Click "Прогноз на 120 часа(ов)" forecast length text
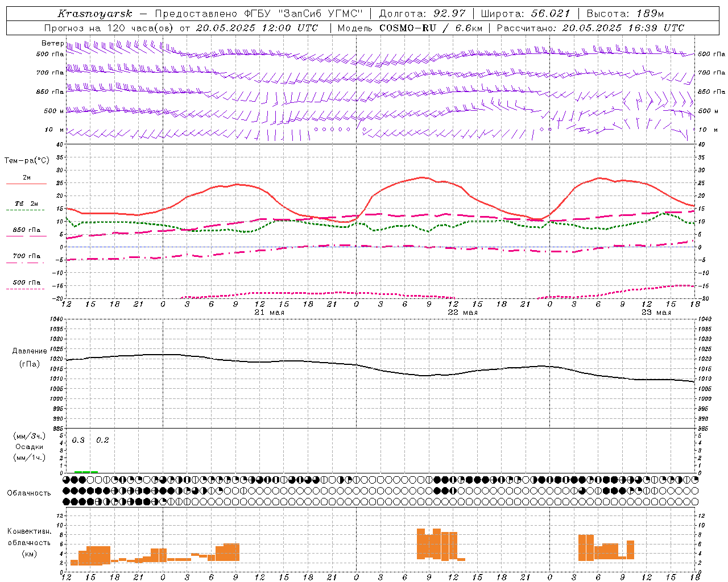 (x=109, y=28)
